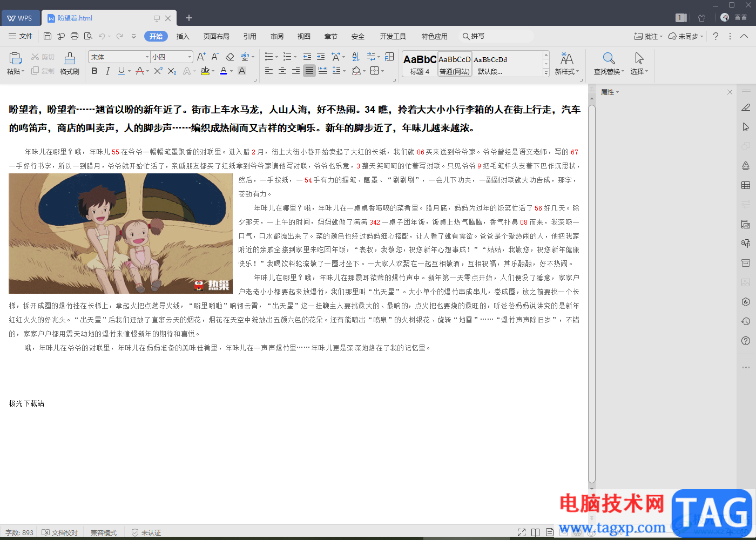The image size is (756, 540).
Task: Click the 文档校对 status bar button
Action: point(60,532)
